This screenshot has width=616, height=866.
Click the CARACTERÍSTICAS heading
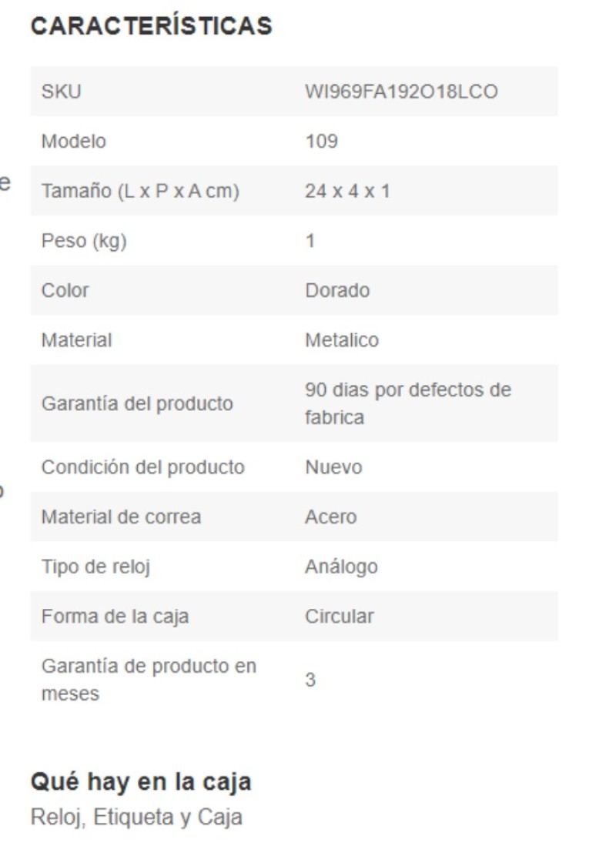[x=152, y=25]
